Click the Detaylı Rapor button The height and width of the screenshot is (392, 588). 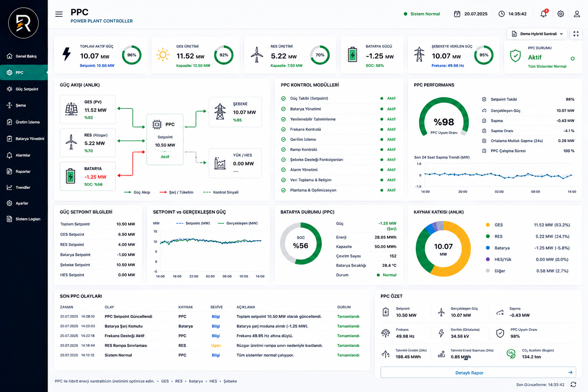click(478, 372)
